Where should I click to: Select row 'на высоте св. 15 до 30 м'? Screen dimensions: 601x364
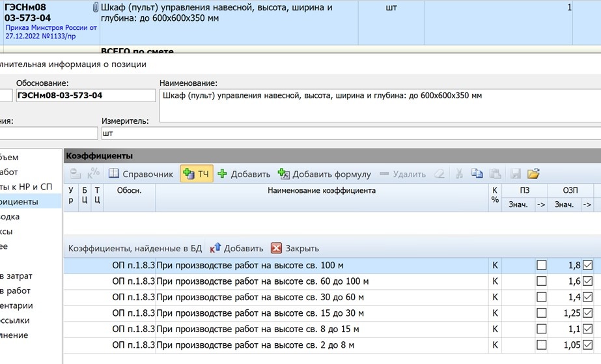[x=332, y=313]
